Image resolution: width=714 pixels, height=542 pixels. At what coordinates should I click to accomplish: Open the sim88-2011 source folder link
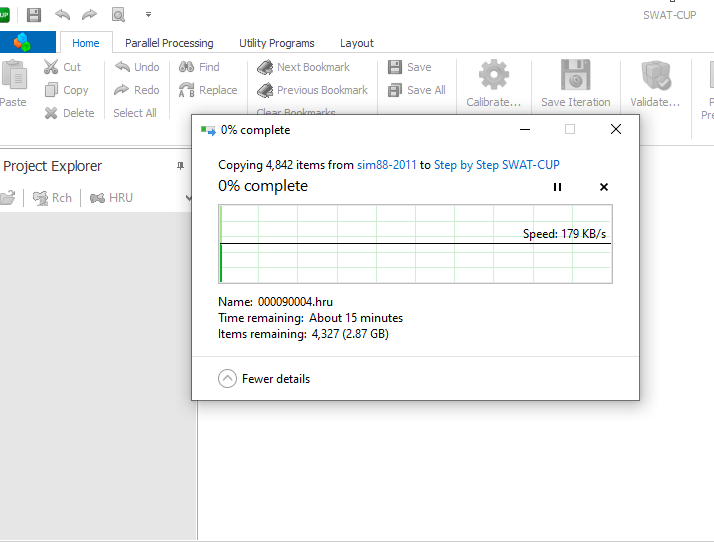pos(387,165)
